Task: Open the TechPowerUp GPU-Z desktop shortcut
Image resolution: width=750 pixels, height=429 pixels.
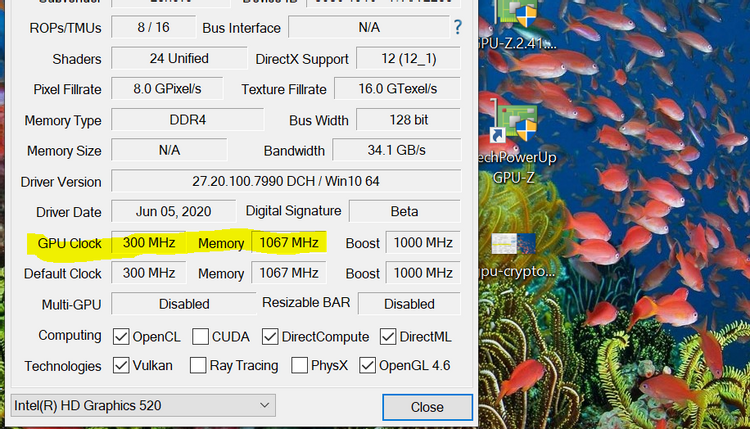Action: click(x=517, y=141)
